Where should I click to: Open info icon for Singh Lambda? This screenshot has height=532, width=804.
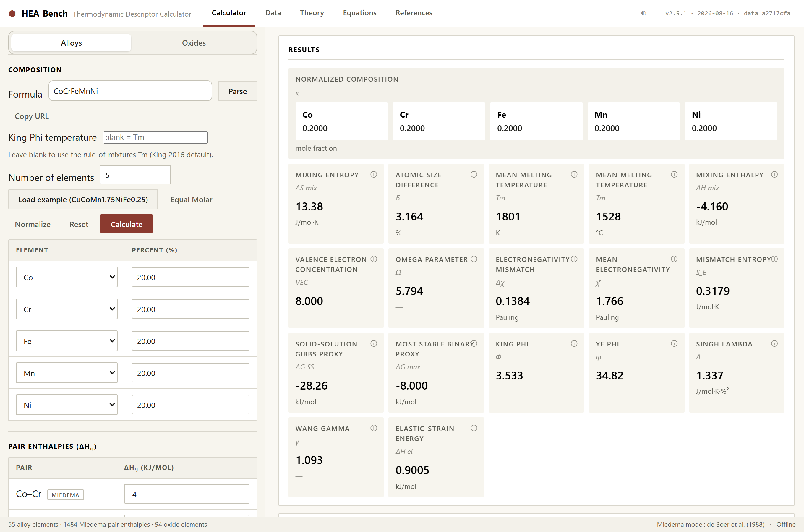774,343
